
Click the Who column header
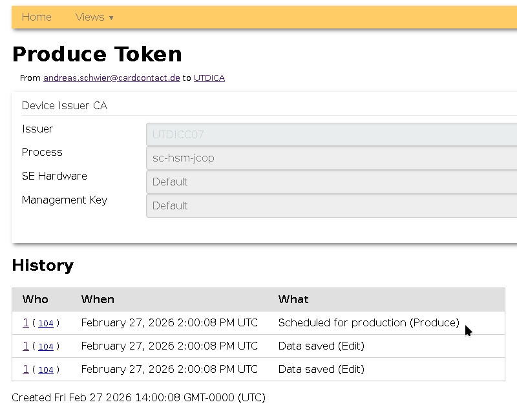[35, 299]
